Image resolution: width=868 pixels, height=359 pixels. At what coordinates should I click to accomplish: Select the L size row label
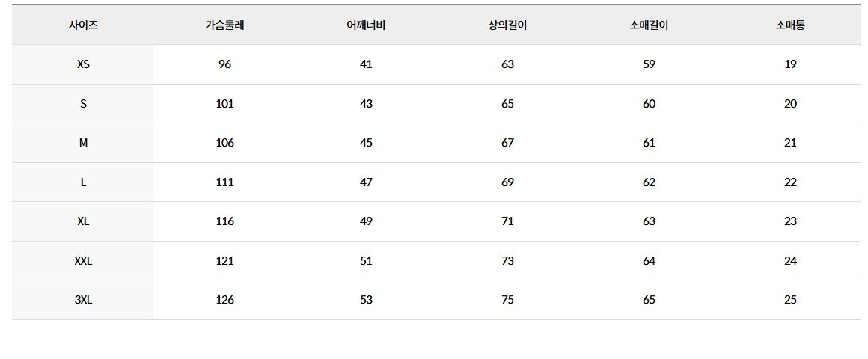click(x=83, y=182)
